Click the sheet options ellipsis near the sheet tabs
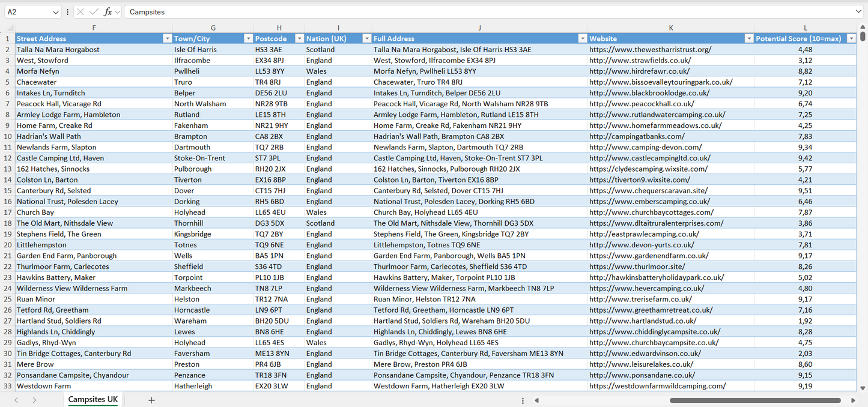This screenshot has width=868, height=407. (523, 400)
